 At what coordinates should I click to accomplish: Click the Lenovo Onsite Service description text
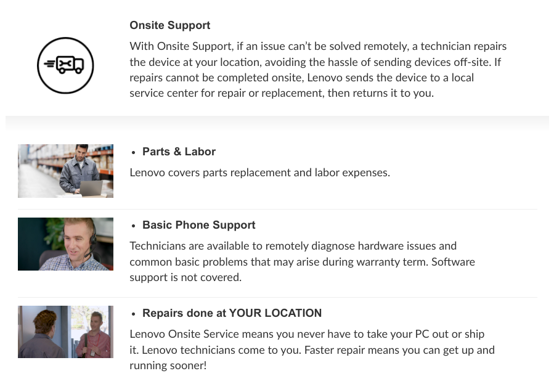pos(311,349)
